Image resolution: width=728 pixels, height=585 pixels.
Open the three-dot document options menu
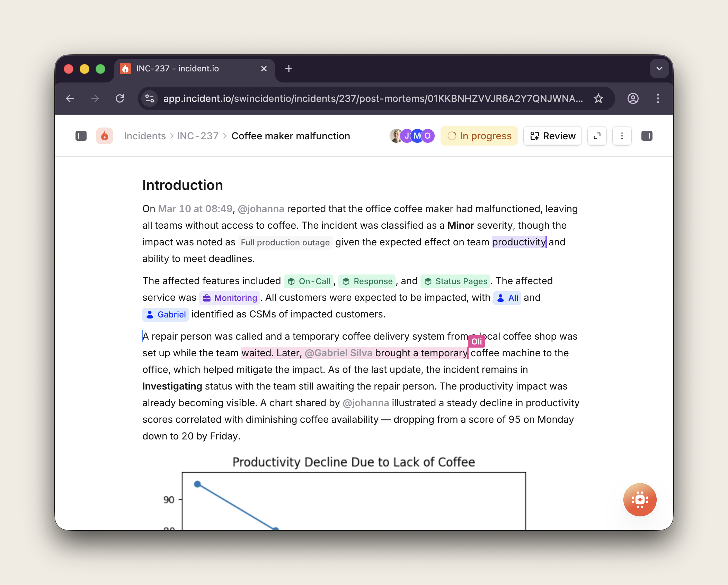[622, 136]
